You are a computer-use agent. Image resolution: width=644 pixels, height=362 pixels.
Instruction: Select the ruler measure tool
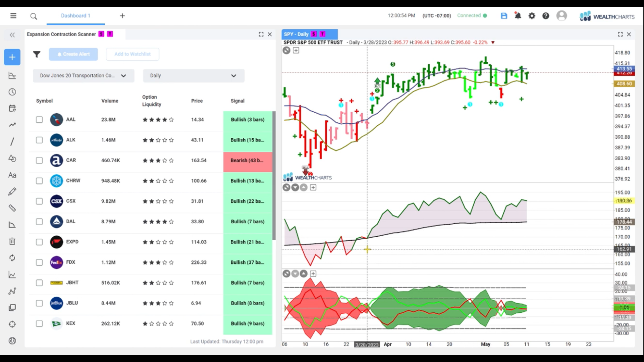12,208
